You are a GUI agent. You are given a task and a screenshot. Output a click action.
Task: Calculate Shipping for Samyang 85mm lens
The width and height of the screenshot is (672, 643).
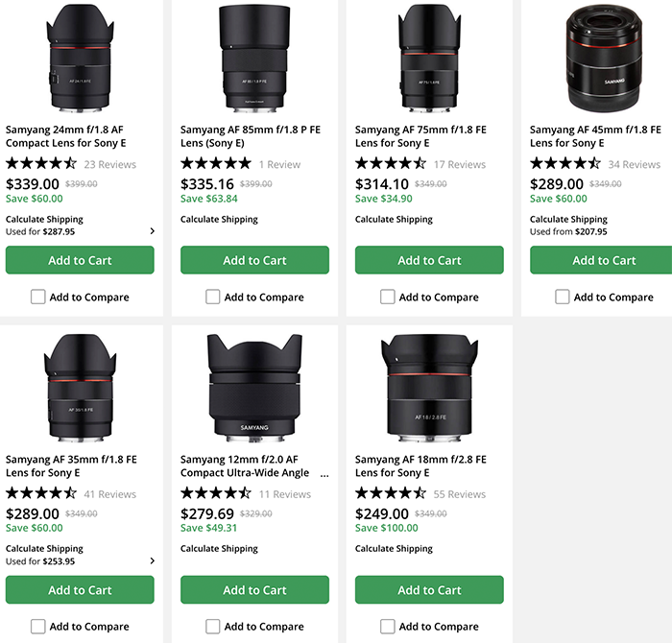point(219,220)
